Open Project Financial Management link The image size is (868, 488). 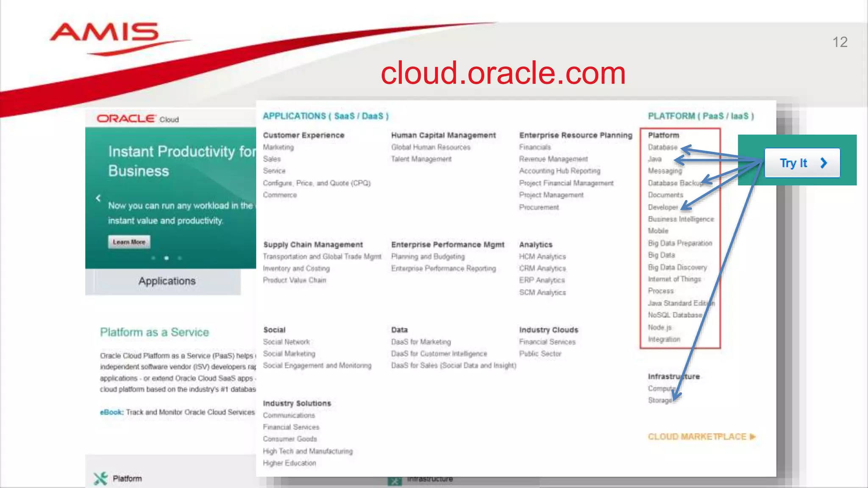coord(566,183)
